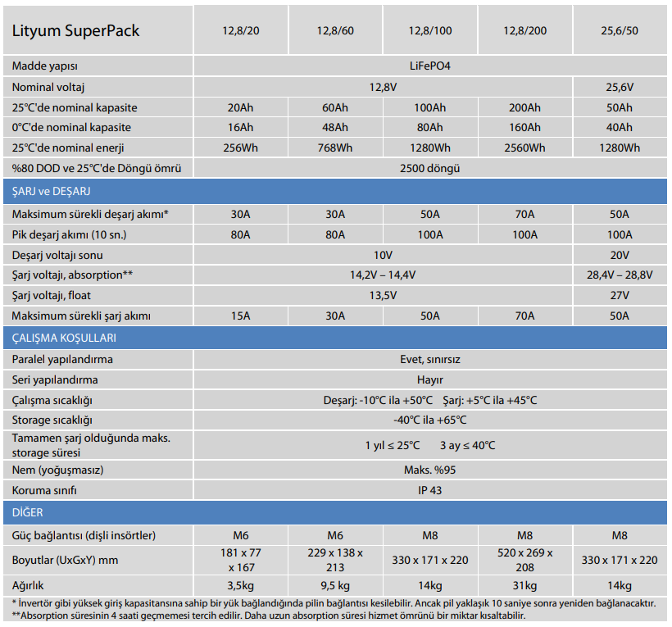Click the Lityum SuperPack table title
The width and height of the screenshot is (672, 627).
pyautogui.click(x=76, y=31)
